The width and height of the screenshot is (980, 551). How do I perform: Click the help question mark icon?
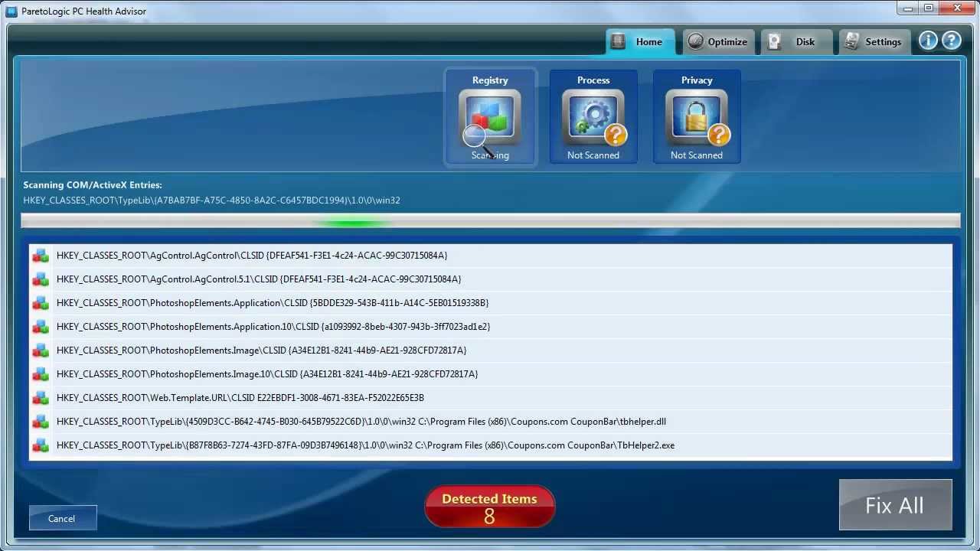(951, 41)
